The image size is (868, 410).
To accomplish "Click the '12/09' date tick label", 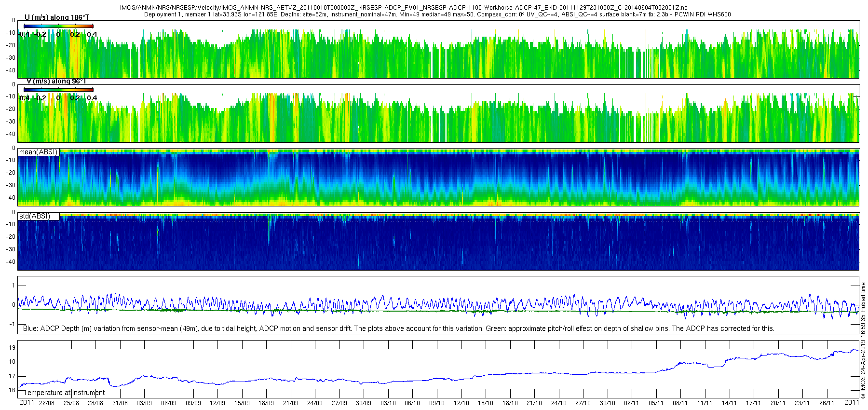I will click(x=217, y=403).
